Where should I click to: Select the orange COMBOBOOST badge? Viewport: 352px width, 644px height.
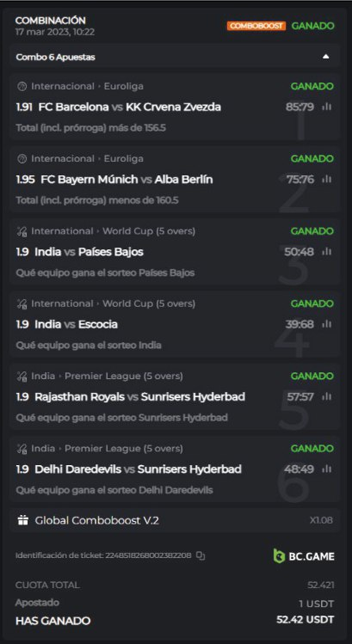click(256, 26)
